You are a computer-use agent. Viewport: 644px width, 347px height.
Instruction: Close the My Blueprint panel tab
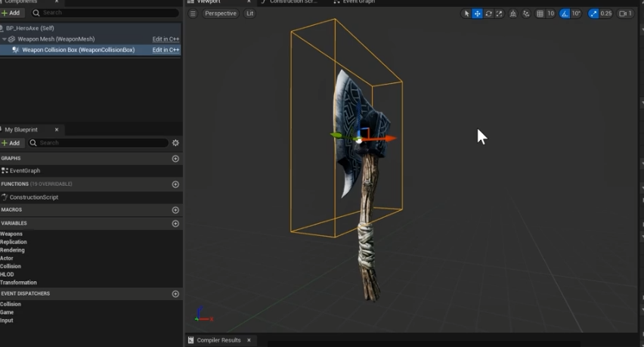[x=57, y=130]
